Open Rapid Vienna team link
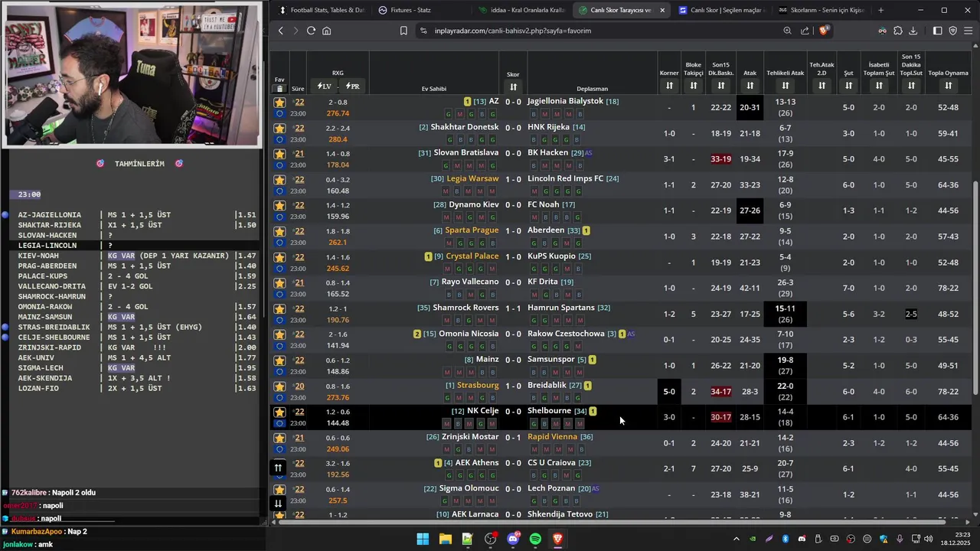 (552, 437)
